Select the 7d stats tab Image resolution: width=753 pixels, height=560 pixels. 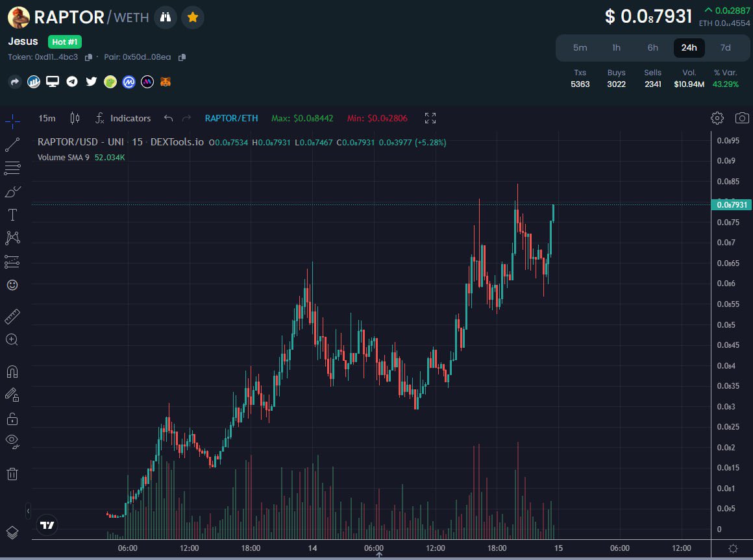[x=725, y=47]
